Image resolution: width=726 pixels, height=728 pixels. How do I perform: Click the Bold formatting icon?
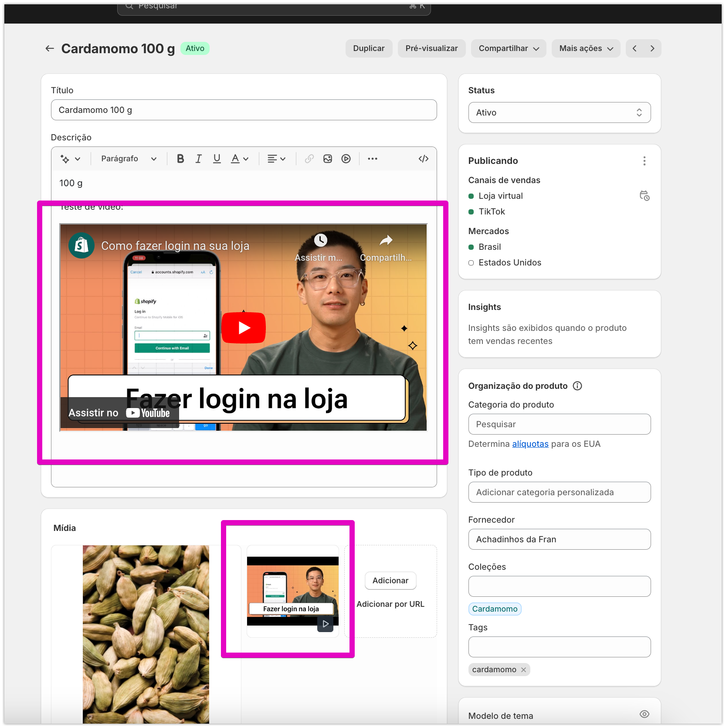[x=180, y=159]
